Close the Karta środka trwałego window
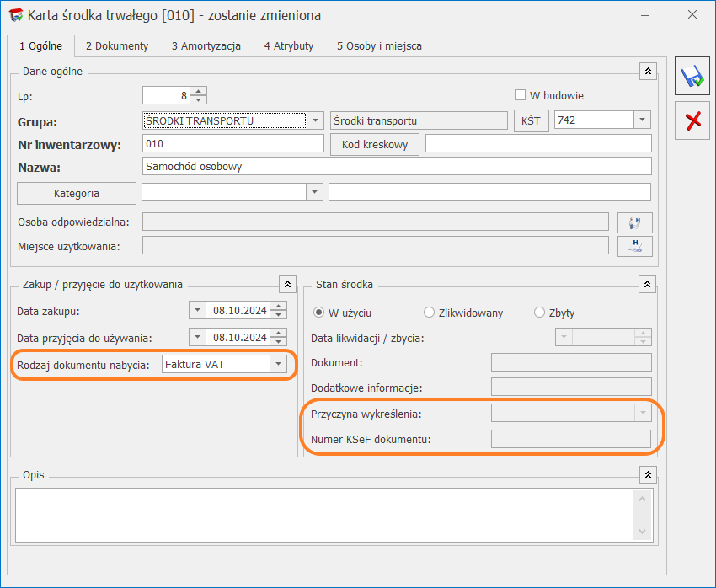 click(692, 14)
